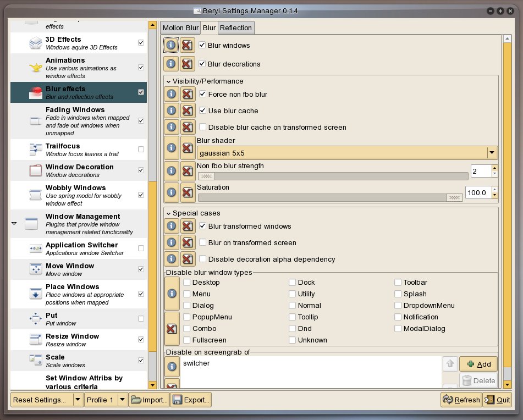Click the reset icon beside Blur windows
Screen dimensions: 523x420
[x=187, y=45]
